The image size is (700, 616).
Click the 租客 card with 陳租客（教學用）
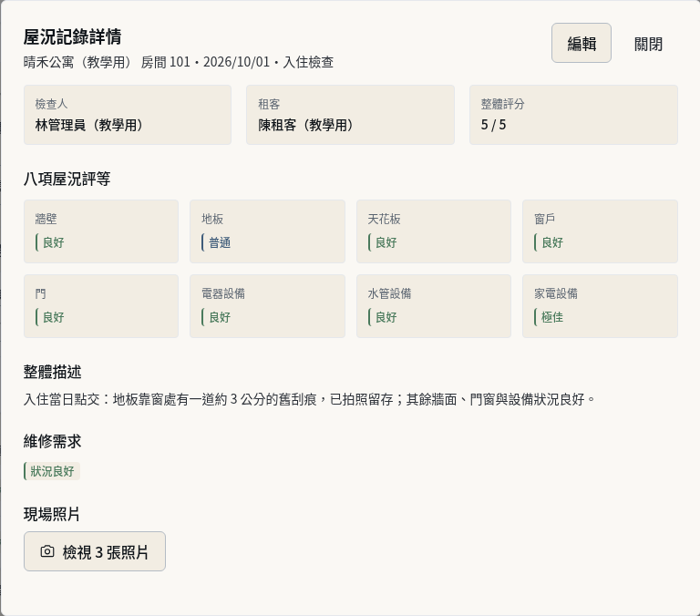coord(350,115)
